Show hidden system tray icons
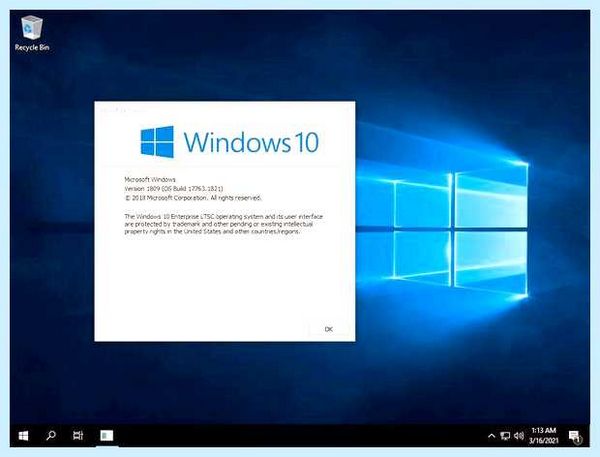 (x=491, y=436)
